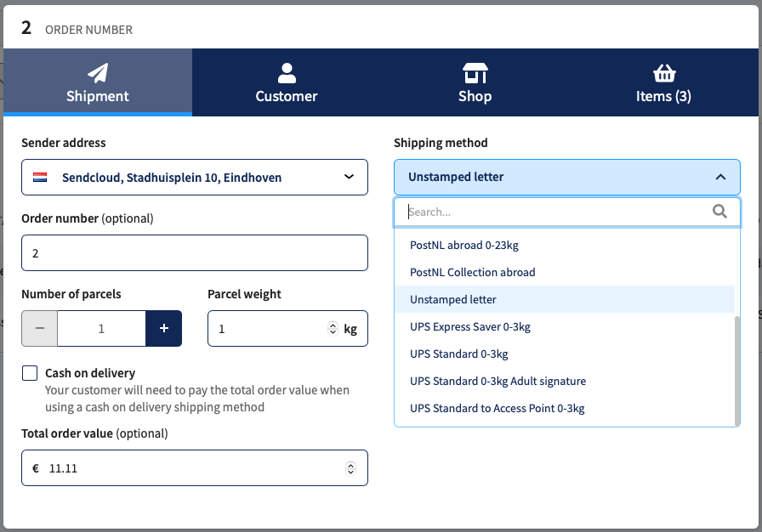Viewport: 762px width, 532px height.
Task: Open the Shop tab
Action: pyautogui.click(x=475, y=82)
